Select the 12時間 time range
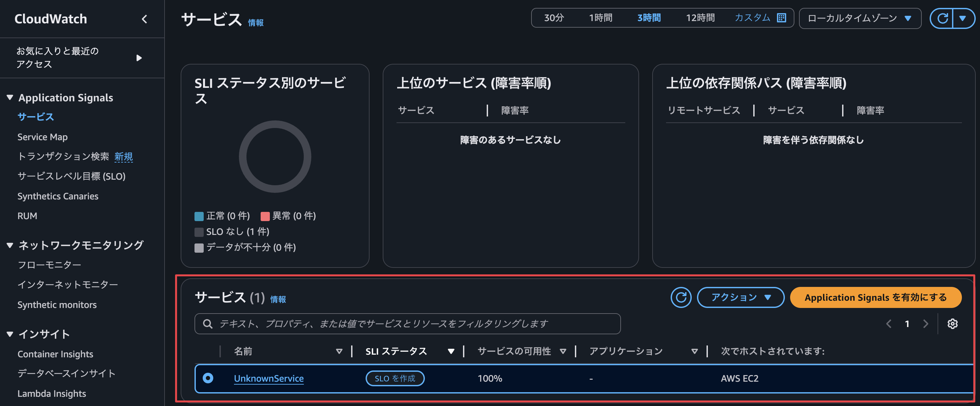The height and width of the screenshot is (406, 980). (700, 18)
